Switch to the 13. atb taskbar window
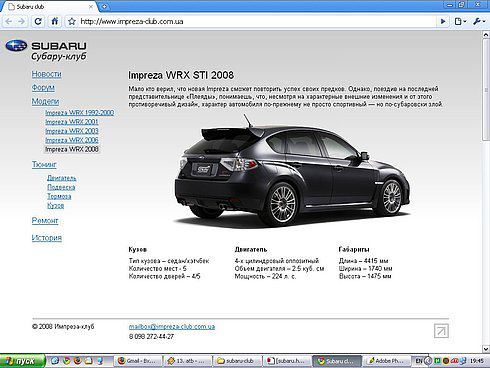Screen dimensions: 490x368 tap(188, 361)
